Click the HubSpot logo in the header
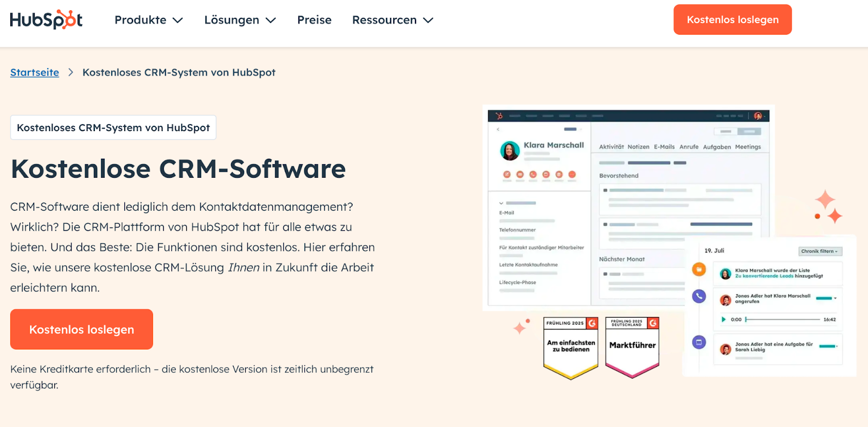 coord(46,20)
